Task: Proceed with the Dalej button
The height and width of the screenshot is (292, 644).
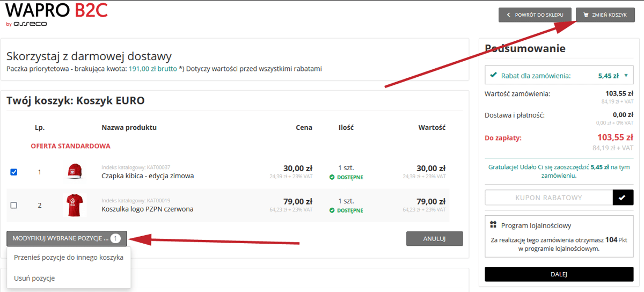Action: coord(559,274)
